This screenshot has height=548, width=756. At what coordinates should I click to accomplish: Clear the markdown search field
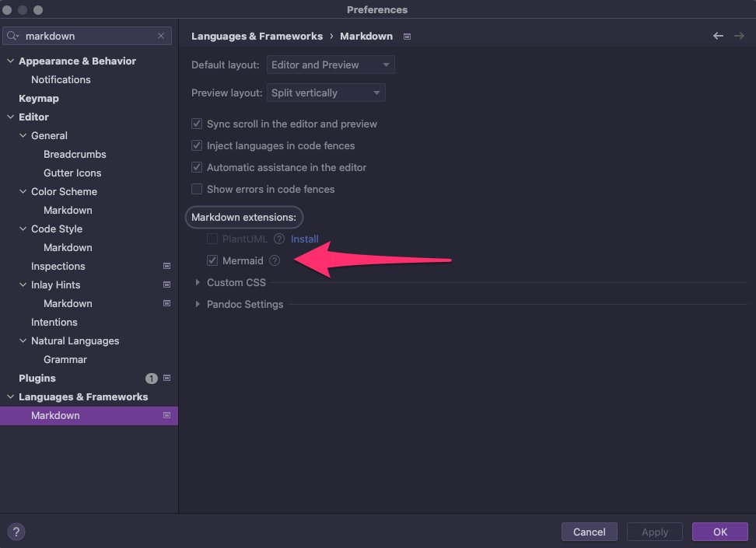[x=161, y=37]
